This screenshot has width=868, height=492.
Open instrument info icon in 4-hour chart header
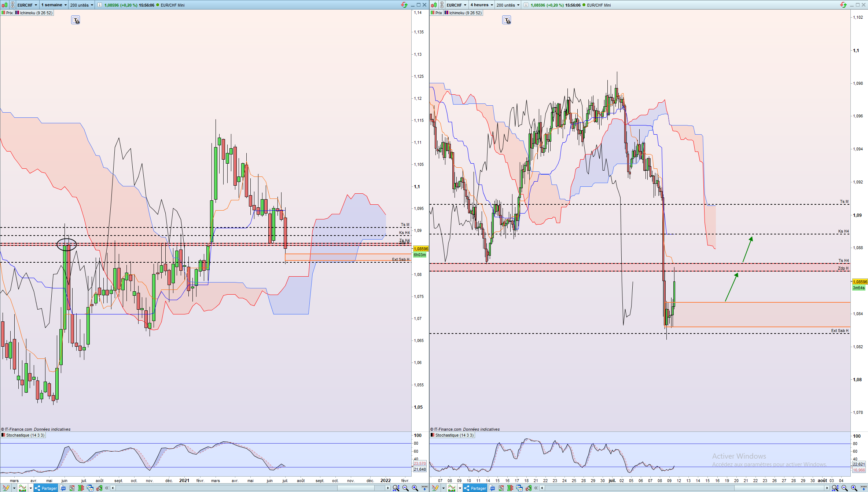pyautogui.click(x=526, y=5)
